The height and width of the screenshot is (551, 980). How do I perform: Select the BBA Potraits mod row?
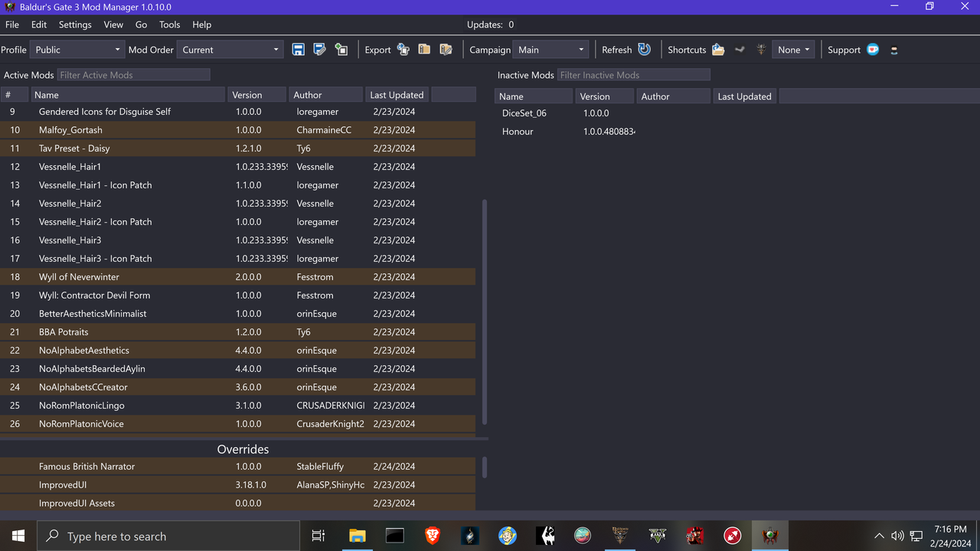[x=237, y=332]
